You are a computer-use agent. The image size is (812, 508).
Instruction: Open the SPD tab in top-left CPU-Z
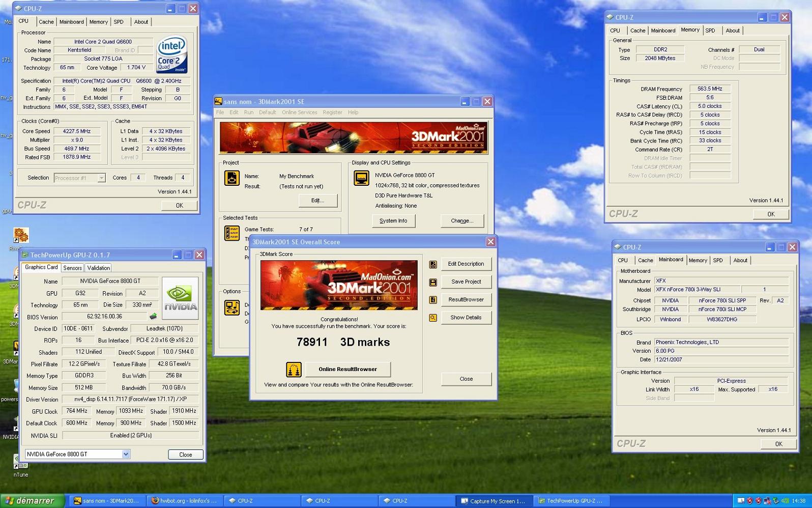coord(119,22)
